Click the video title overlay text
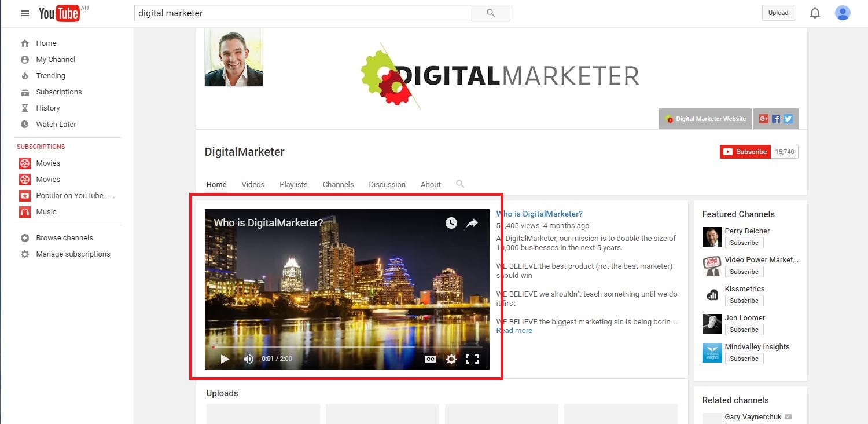This screenshot has height=424, width=868. pyautogui.click(x=269, y=223)
